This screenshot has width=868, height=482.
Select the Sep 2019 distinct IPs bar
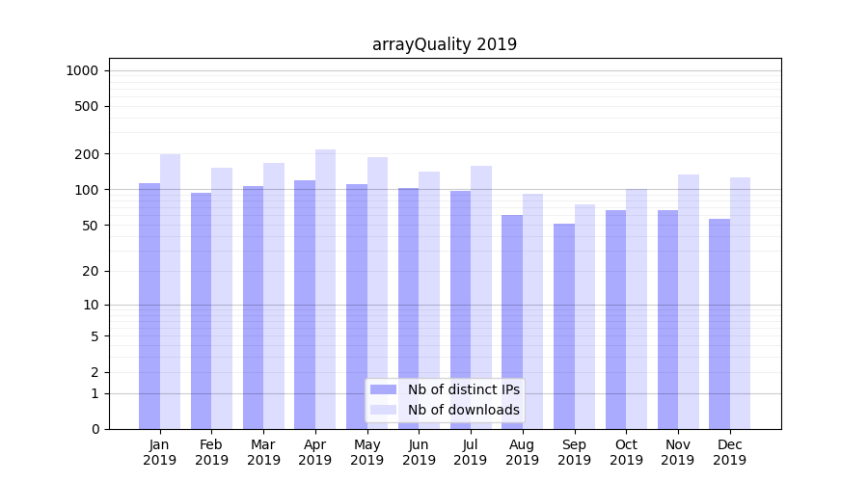click(x=564, y=326)
